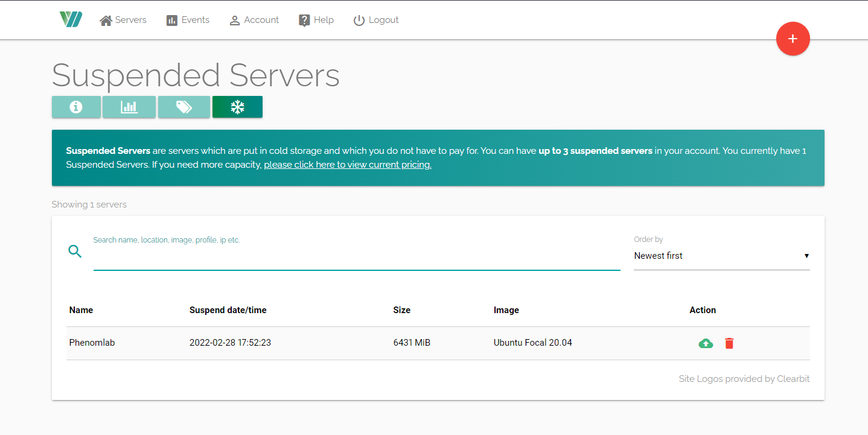The width and height of the screenshot is (868, 435).
Task: Click the Phenomlab server name
Action: [x=92, y=343]
